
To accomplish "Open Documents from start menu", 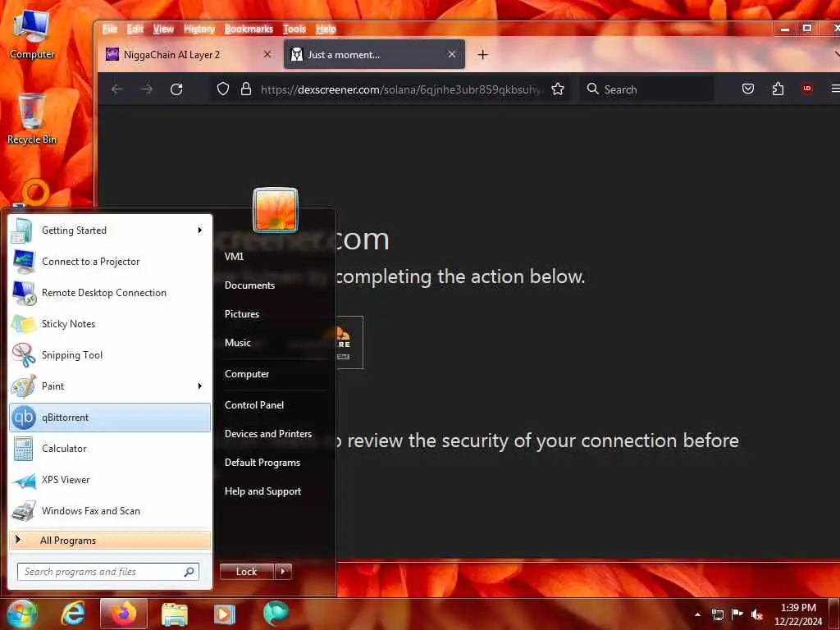I will coord(249,285).
